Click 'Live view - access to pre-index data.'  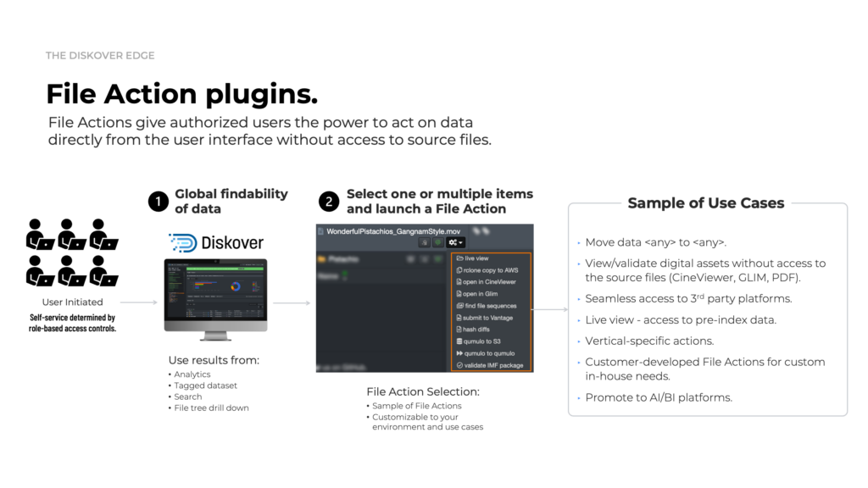[x=681, y=319]
